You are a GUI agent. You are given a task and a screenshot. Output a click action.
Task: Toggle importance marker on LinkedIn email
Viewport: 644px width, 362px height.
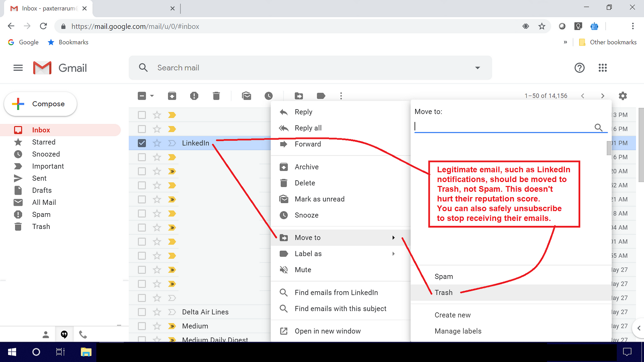coord(172,143)
